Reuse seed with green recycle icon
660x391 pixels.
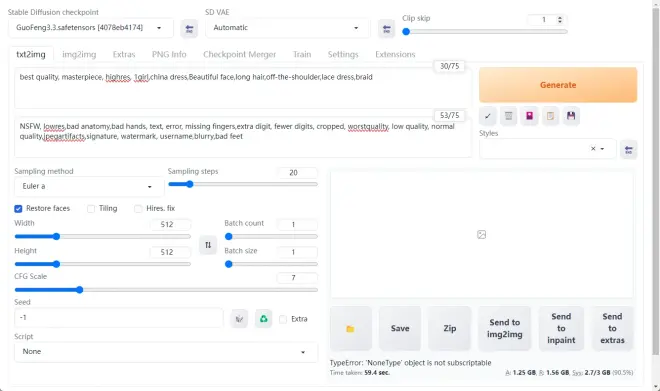click(263, 319)
